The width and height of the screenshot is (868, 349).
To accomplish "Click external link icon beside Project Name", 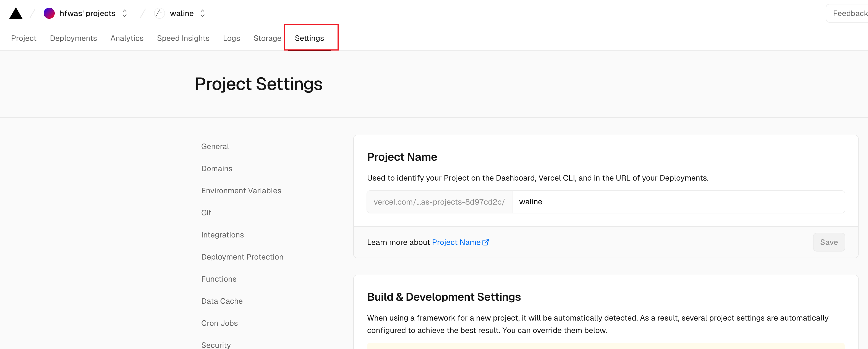I will (485, 242).
